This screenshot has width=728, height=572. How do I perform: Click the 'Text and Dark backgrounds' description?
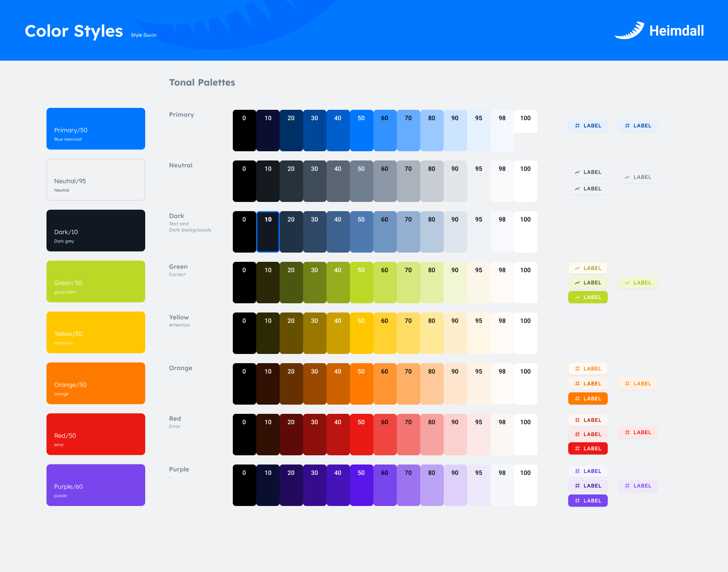tap(190, 227)
